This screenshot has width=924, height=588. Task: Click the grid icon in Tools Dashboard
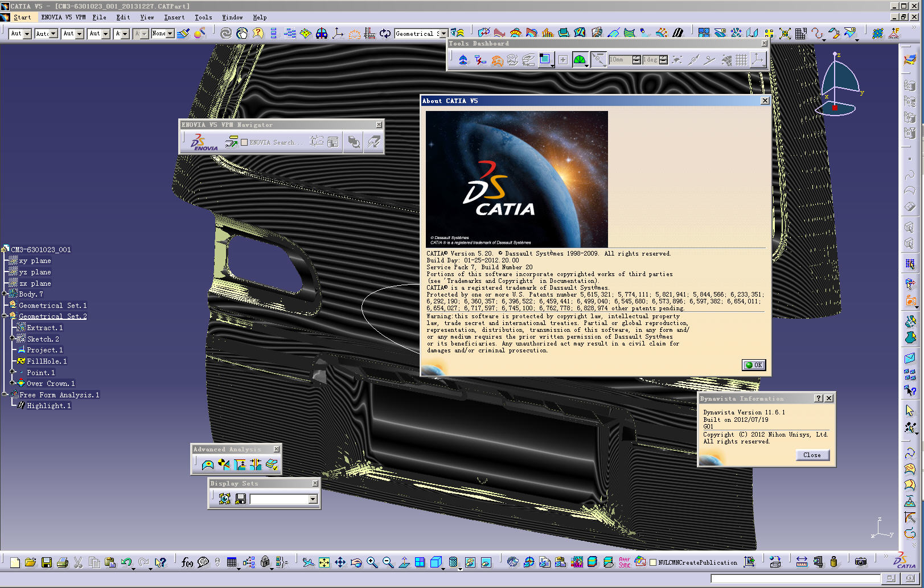pos(741,60)
